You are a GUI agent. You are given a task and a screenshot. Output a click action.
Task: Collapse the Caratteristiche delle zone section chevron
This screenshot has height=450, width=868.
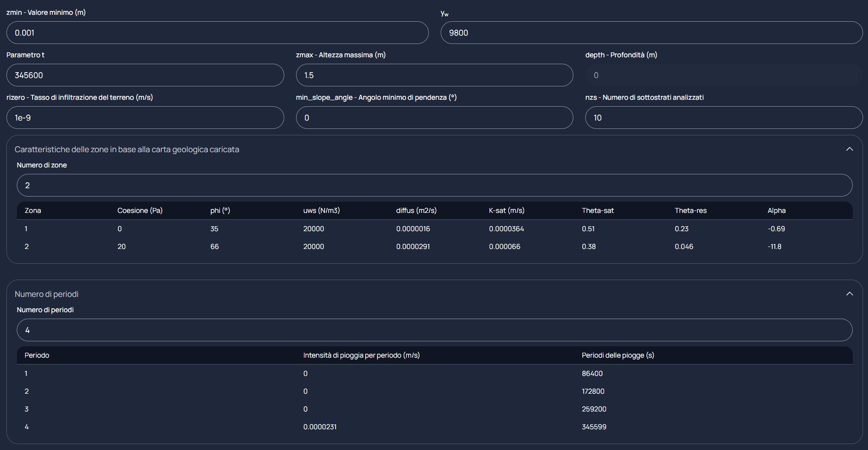click(x=849, y=149)
